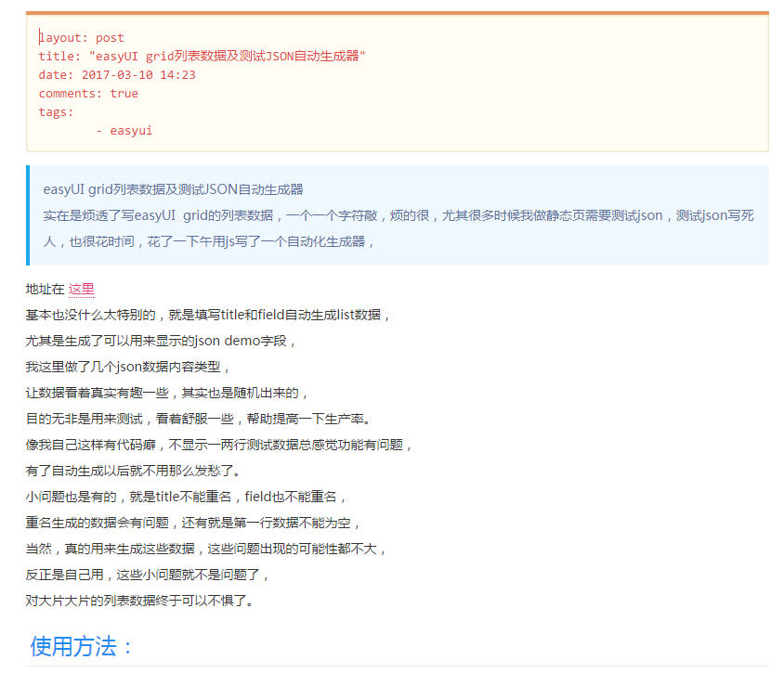Click line 基本也没什么太特别的
784x673 pixels.
click(x=207, y=315)
